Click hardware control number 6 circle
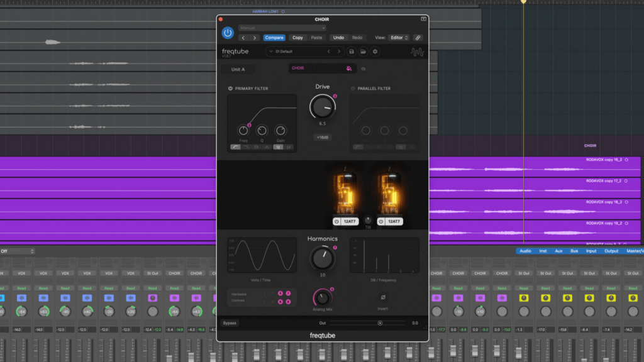644x362 pixels. [280, 302]
